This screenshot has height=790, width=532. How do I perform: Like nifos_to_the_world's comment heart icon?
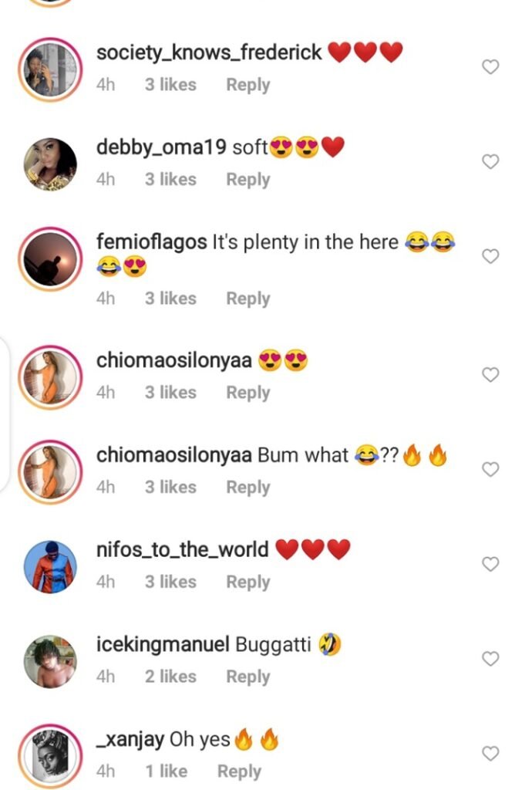pos(490,564)
